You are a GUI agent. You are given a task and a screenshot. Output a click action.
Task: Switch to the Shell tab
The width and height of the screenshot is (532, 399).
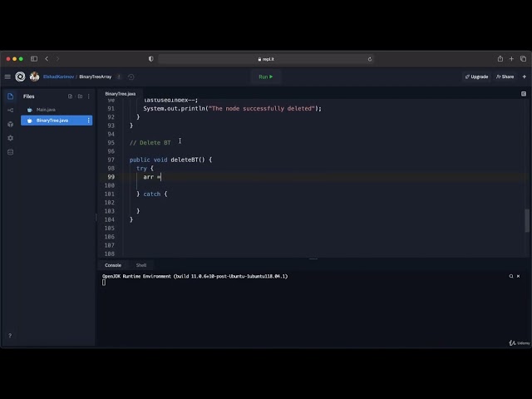[141, 265]
